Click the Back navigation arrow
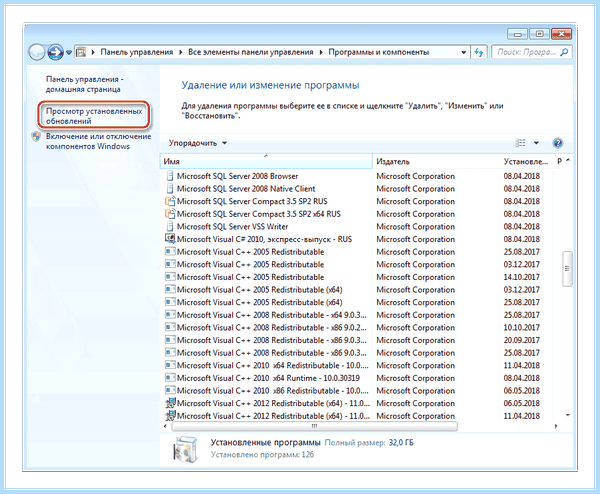The image size is (600, 494). tap(37, 52)
